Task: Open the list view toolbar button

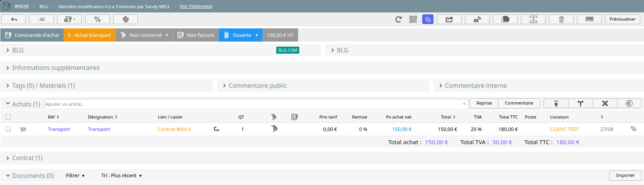Action: click(42, 19)
